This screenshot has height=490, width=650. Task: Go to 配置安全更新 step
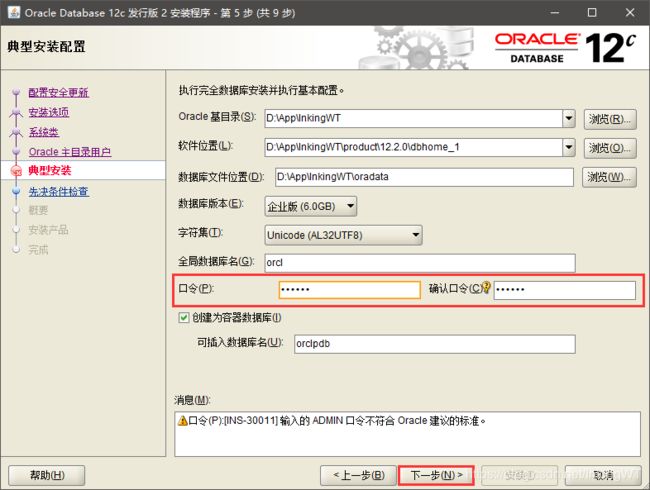coord(58,92)
